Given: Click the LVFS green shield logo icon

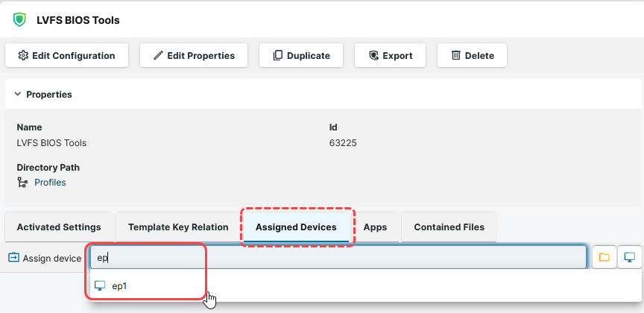Looking at the screenshot, I should tap(19, 20).
